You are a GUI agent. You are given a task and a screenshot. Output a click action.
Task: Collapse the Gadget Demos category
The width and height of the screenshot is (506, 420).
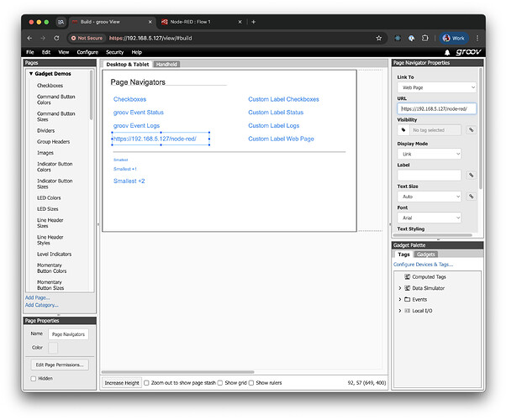31,74
